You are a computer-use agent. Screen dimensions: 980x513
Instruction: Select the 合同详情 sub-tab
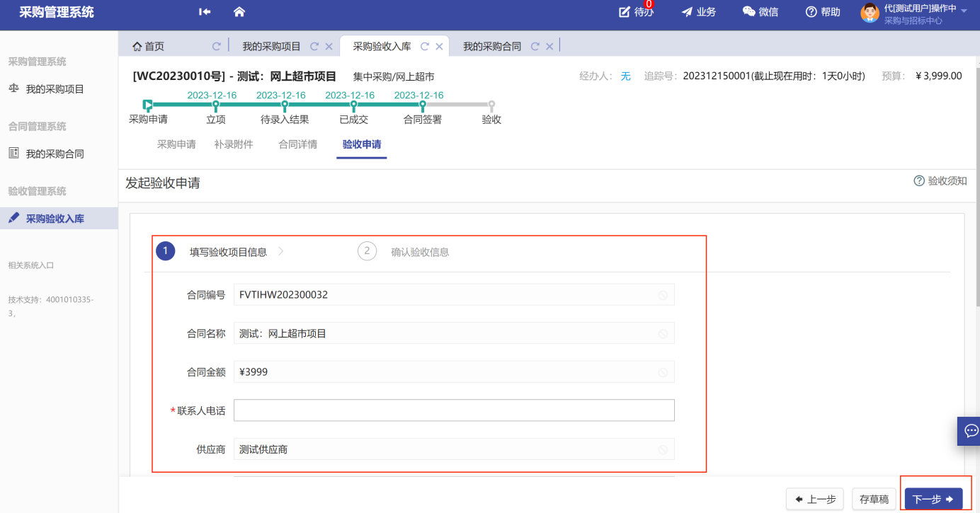[x=297, y=144]
